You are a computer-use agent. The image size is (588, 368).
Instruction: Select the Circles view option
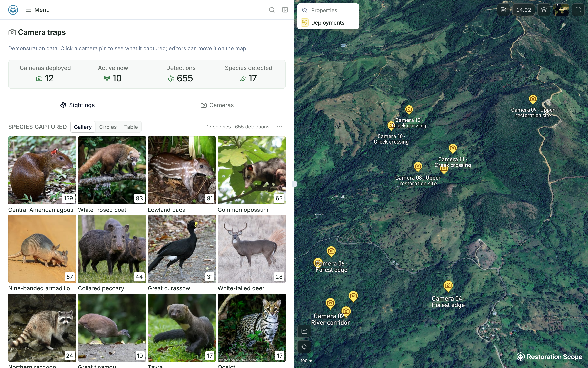click(108, 127)
